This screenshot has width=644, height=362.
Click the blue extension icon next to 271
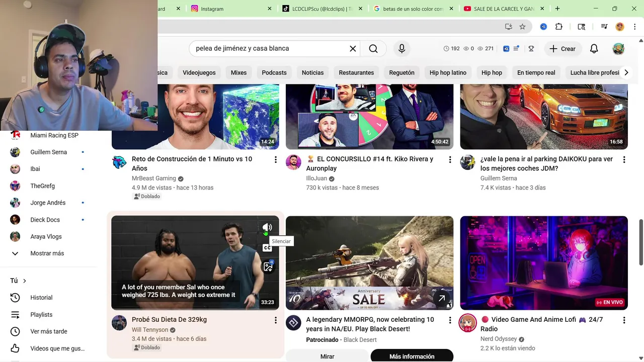coord(506,49)
